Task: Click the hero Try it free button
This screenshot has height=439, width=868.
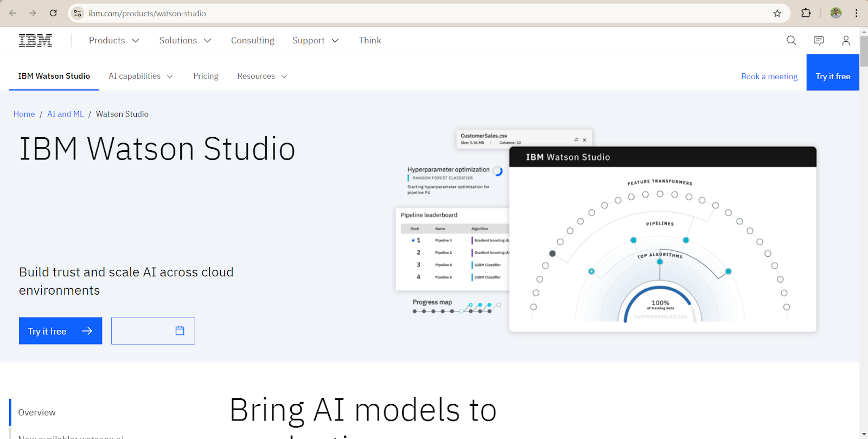Action: [x=61, y=331]
